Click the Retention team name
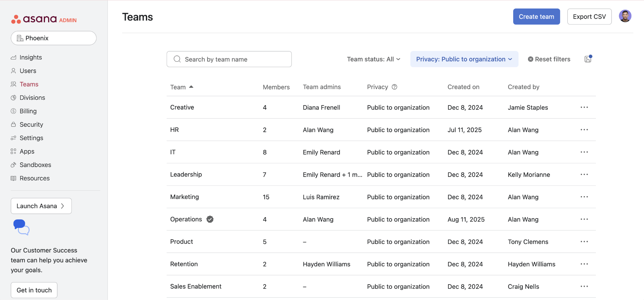Viewport: 644px width, 300px height. point(184,264)
